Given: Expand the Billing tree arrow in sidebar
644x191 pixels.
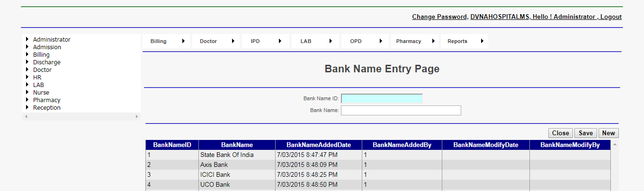Looking at the screenshot, I should coord(27,54).
